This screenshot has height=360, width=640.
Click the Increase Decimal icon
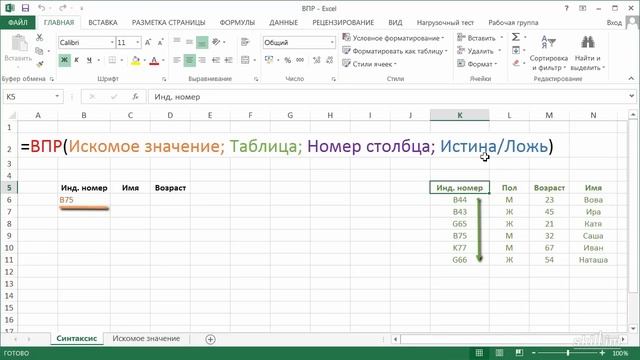[317, 60]
